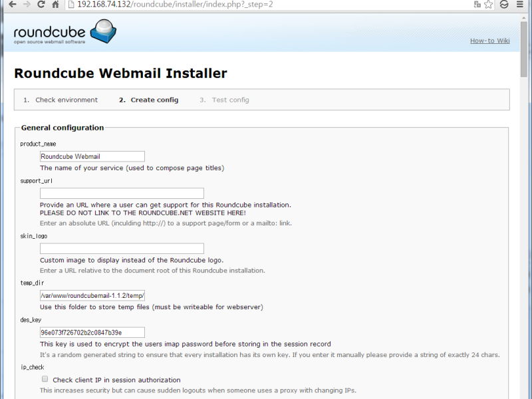Click the vertical scrollbar thumb
Screen dimensions: 532x399
524,49
